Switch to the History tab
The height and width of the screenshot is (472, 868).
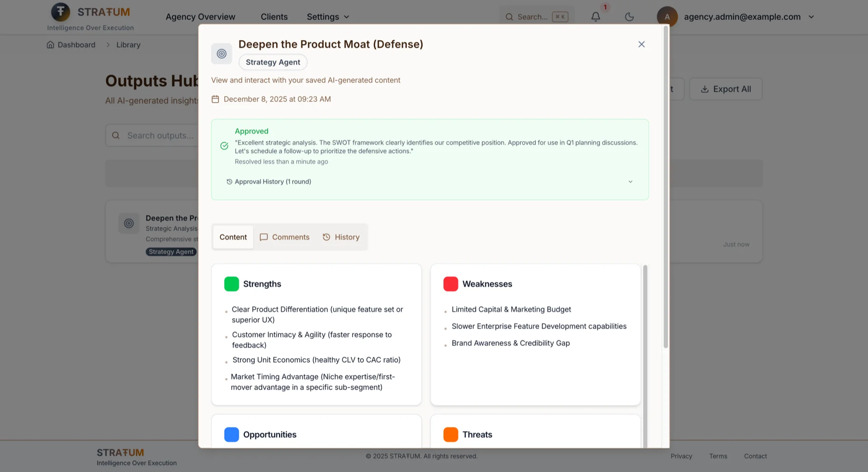click(x=341, y=237)
